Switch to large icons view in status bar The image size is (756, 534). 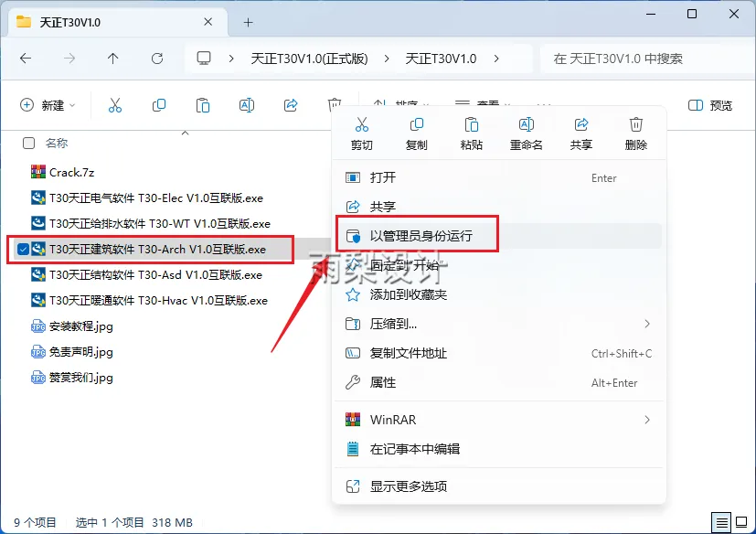click(741, 522)
